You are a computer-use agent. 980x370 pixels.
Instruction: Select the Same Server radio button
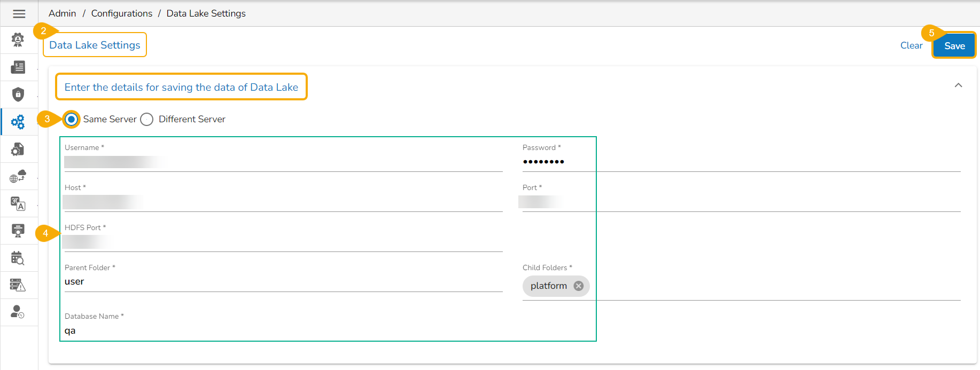coord(72,119)
